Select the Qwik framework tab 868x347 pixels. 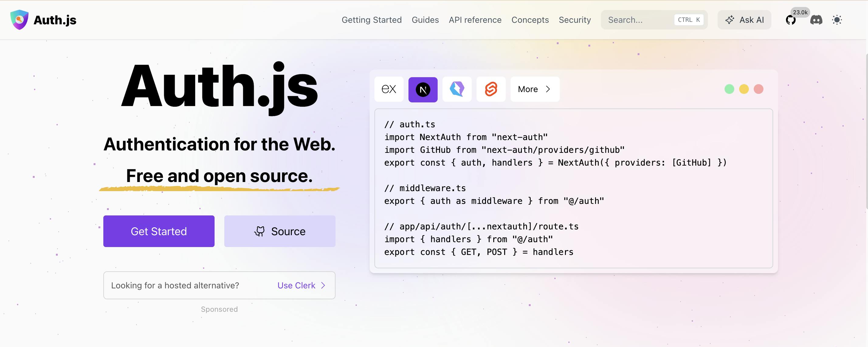[457, 89]
